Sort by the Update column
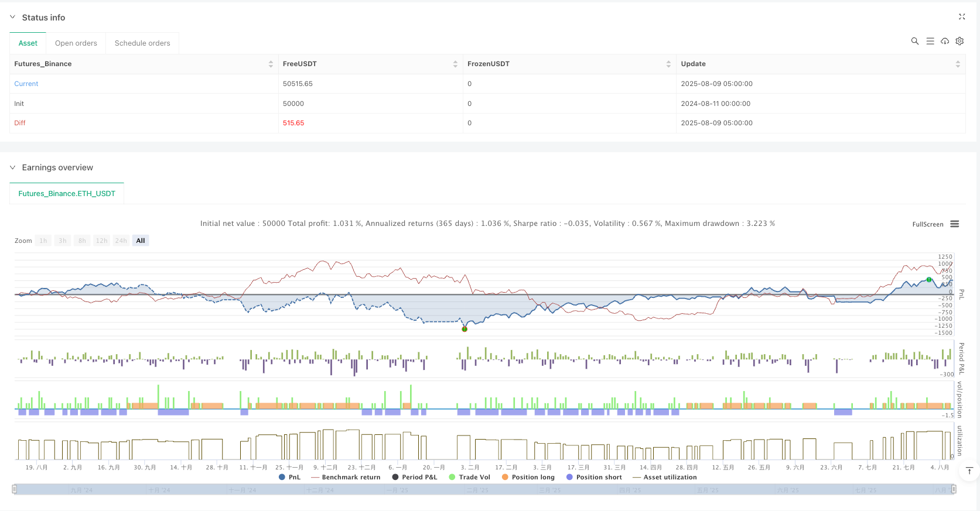 point(958,64)
